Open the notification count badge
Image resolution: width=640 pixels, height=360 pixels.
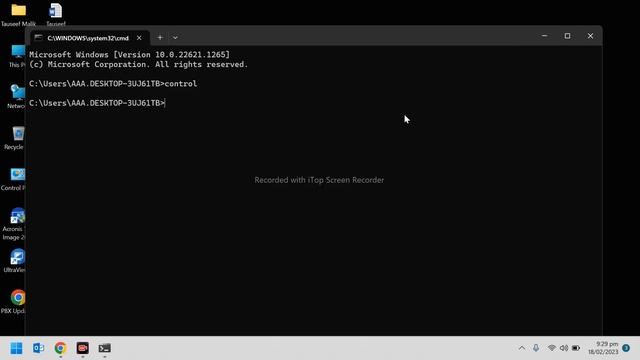click(x=626, y=348)
